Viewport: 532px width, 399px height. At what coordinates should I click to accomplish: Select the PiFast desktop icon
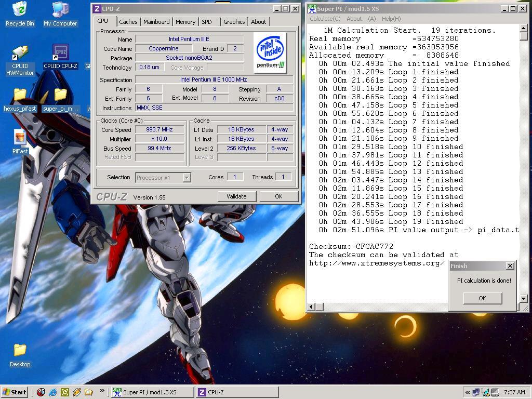click(20, 142)
